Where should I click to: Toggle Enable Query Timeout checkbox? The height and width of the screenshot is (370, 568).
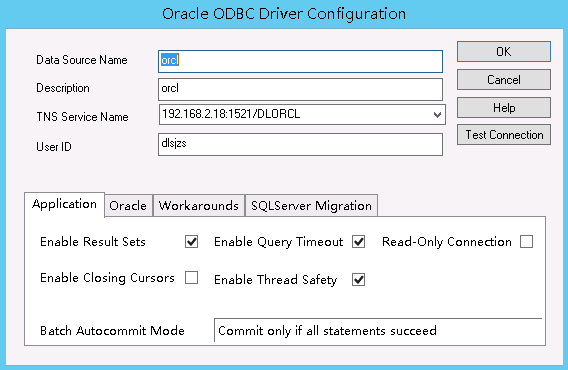click(x=358, y=241)
